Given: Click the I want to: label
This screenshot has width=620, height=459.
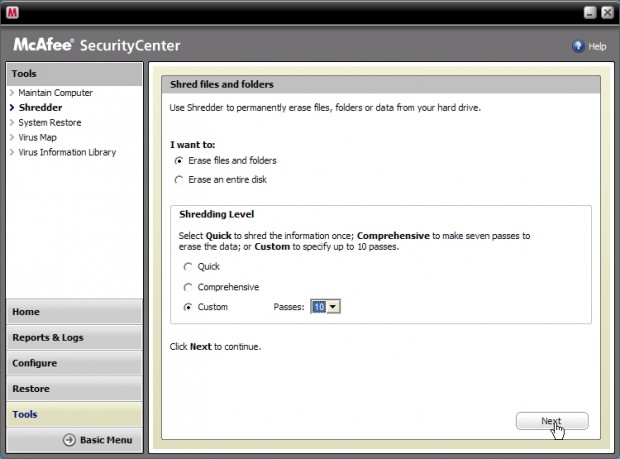Looking at the screenshot, I should (x=193, y=145).
